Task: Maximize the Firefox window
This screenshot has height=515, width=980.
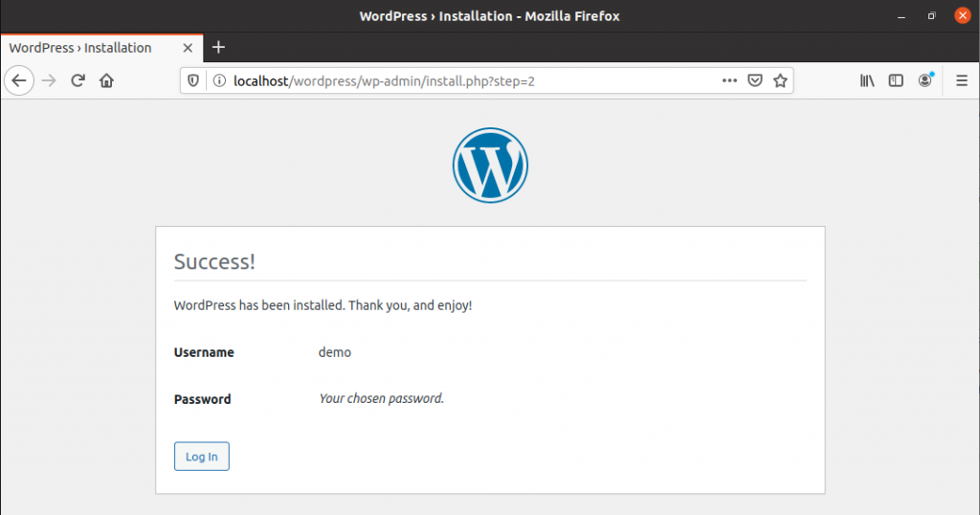Action: tap(931, 16)
